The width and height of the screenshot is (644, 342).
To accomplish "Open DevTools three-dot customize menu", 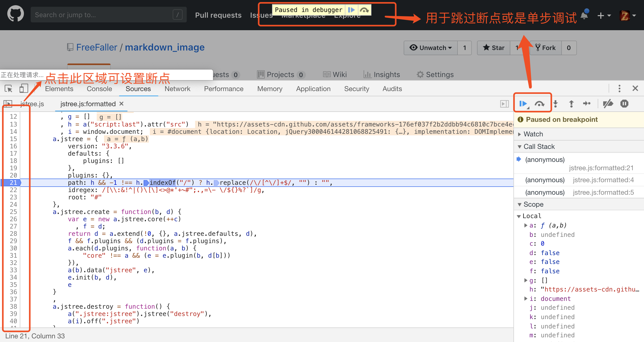I will click(x=619, y=89).
